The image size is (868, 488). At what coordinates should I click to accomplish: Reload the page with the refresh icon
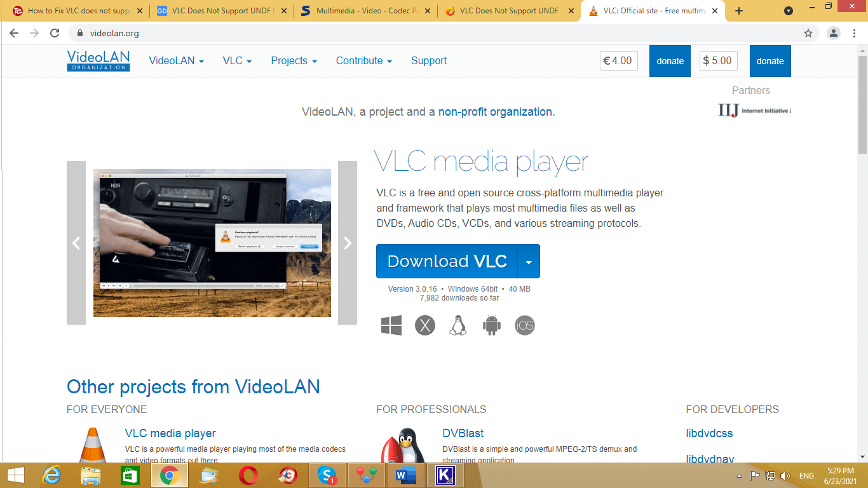[x=55, y=33]
